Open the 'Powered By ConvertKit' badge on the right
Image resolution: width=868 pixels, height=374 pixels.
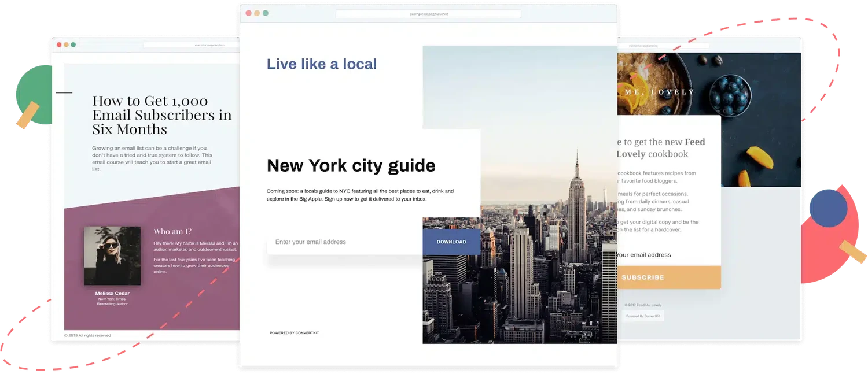[643, 316]
